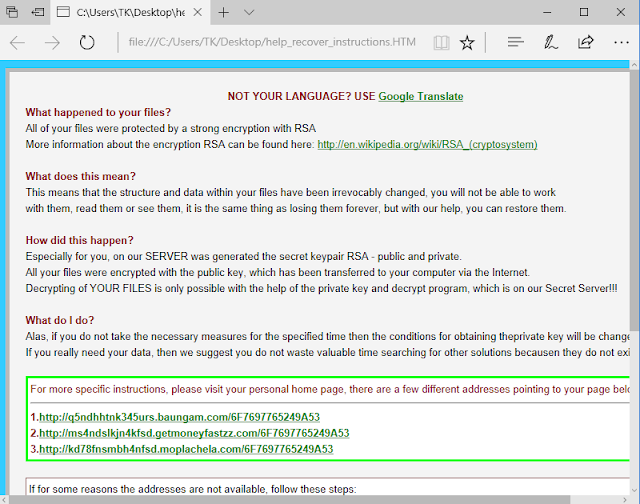640x504 pixels.
Task: Expand the tab previews chevron
Action: pos(249,13)
